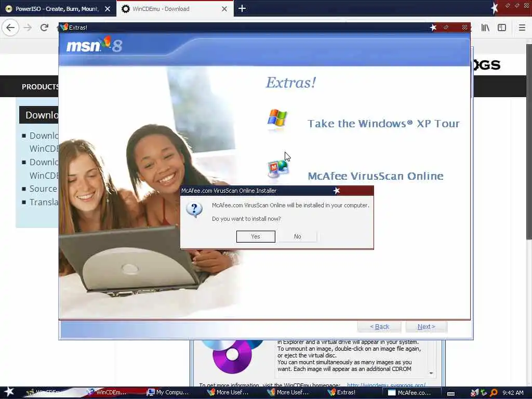
Task: Click the keyboard icon in system tray
Action: click(x=451, y=393)
